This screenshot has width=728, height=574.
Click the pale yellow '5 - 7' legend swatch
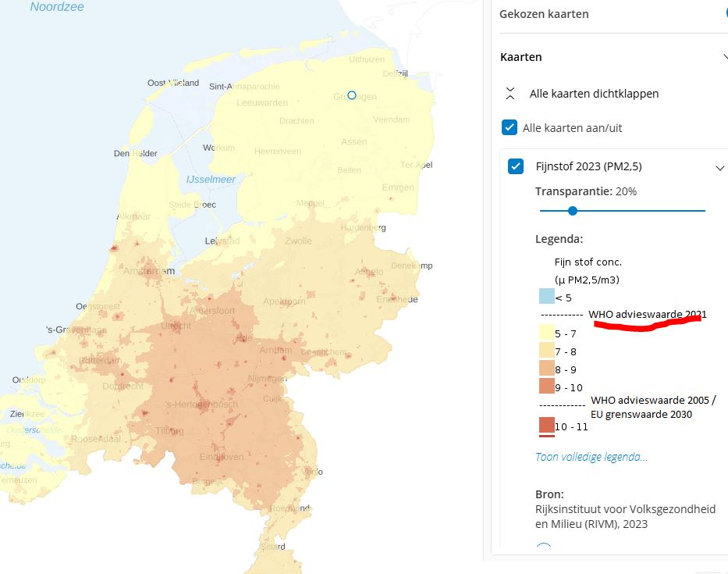(546, 333)
